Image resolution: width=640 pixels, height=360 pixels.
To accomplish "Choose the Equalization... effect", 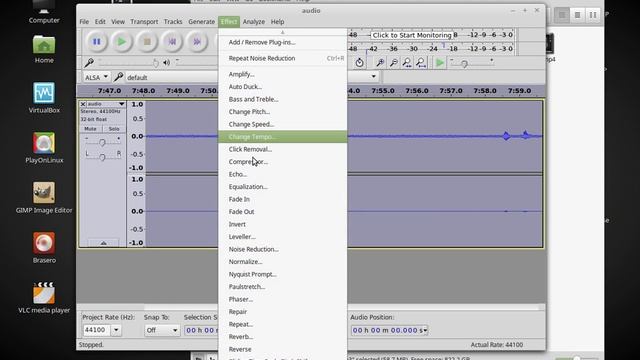I will pos(283,187).
